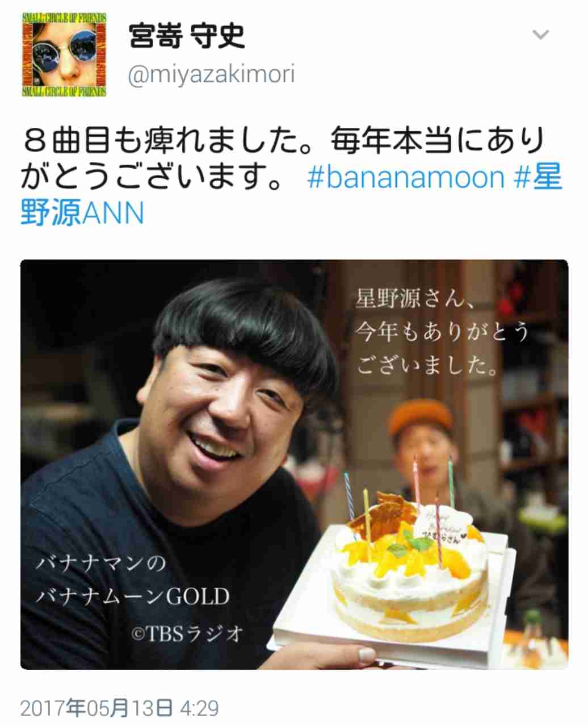Click the バナナムーンGOLD text on photo
The height and width of the screenshot is (727, 588).
point(133,596)
